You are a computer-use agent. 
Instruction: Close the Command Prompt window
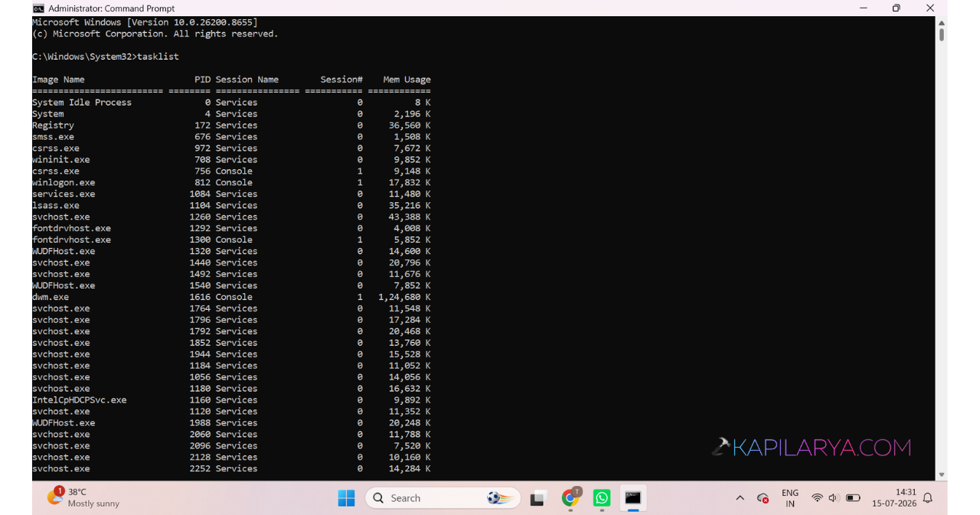(x=930, y=8)
